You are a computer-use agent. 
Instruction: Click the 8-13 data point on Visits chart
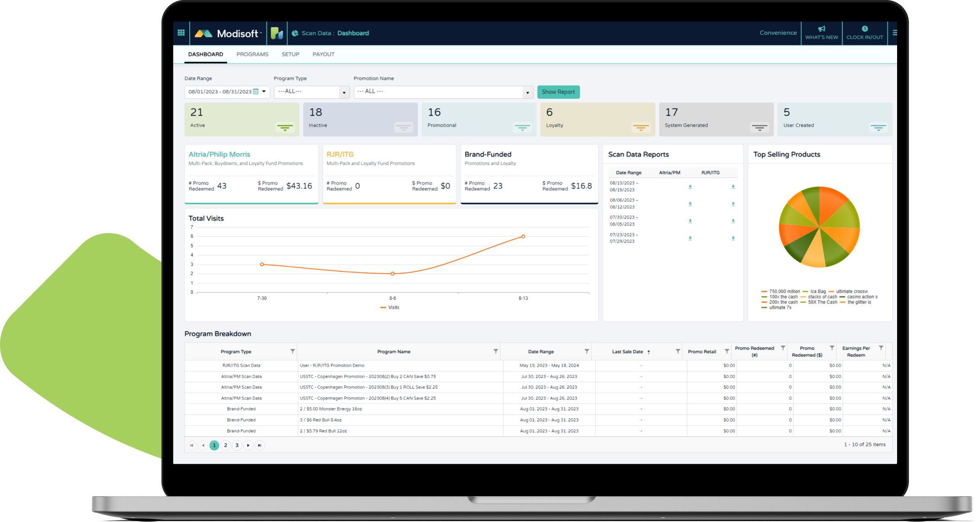[x=523, y=236]
